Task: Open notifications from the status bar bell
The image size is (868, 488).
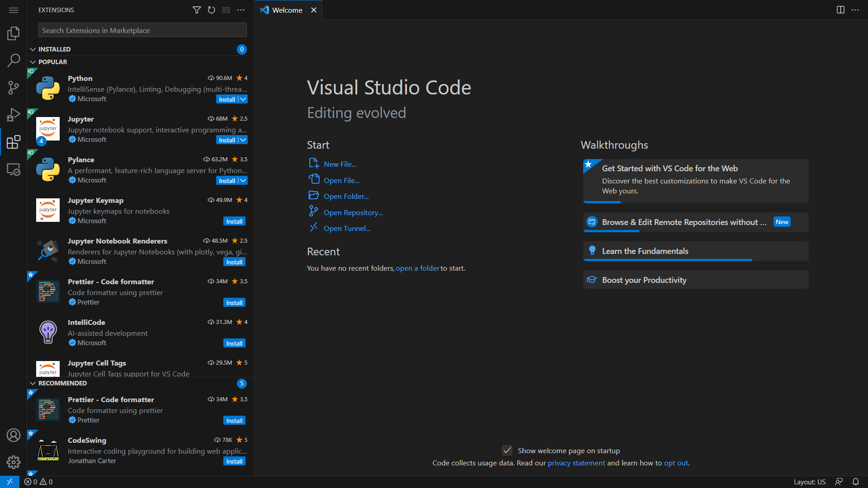Action: pyautogui.click(x=857, y=482)
